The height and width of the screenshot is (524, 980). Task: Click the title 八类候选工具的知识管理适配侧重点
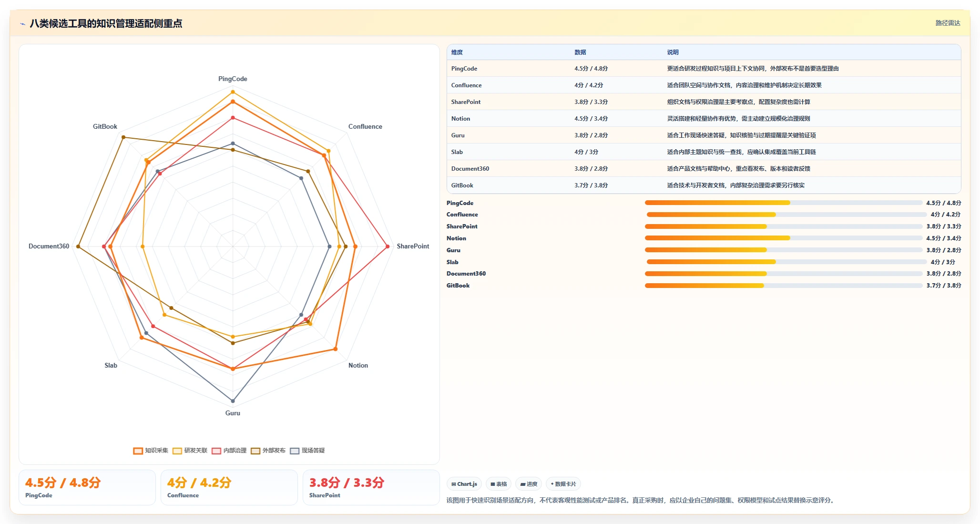(106, 23)
